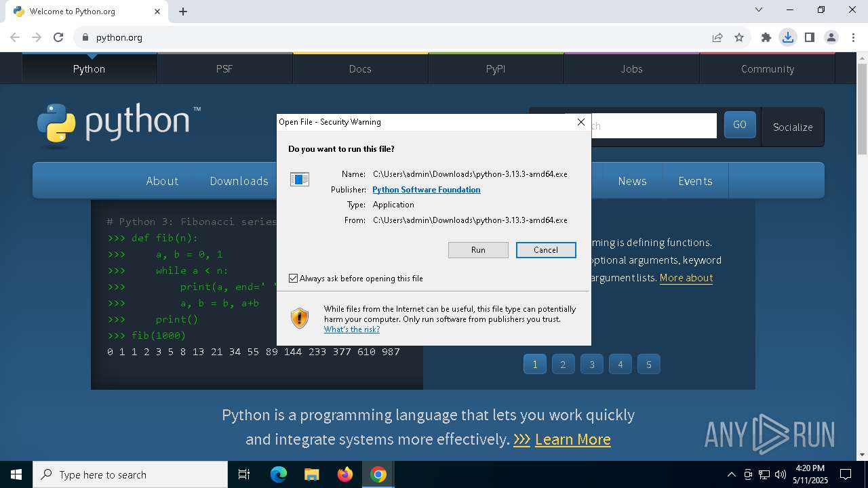The width and height of the screenshot is (868, 488).
Task: Focus the python.org address bar
Action: [x=400, y=37]
